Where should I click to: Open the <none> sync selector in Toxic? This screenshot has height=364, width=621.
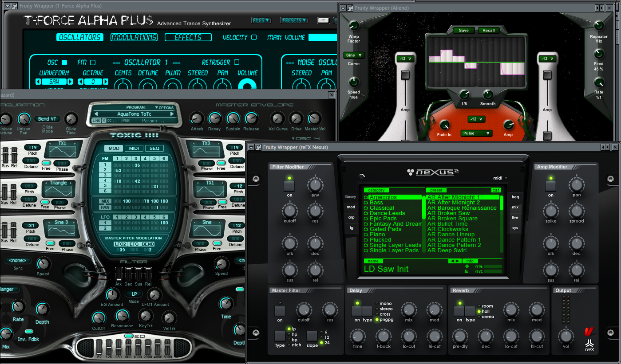pyautogui.click(x=18, y=261)
